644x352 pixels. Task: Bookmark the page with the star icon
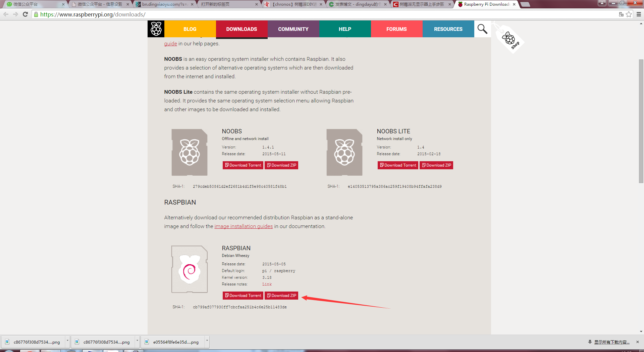[629, 14]
